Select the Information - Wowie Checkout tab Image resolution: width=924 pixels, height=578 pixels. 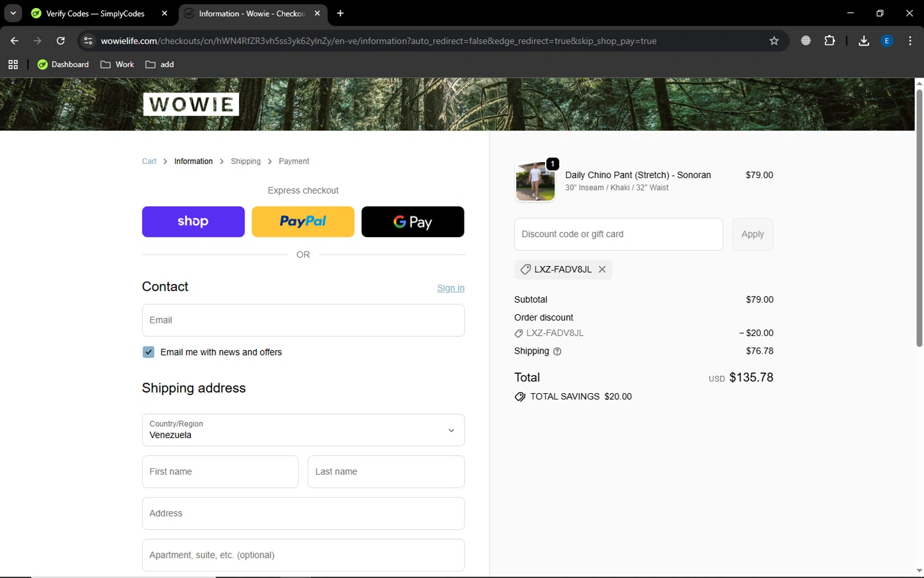point(253,14)
